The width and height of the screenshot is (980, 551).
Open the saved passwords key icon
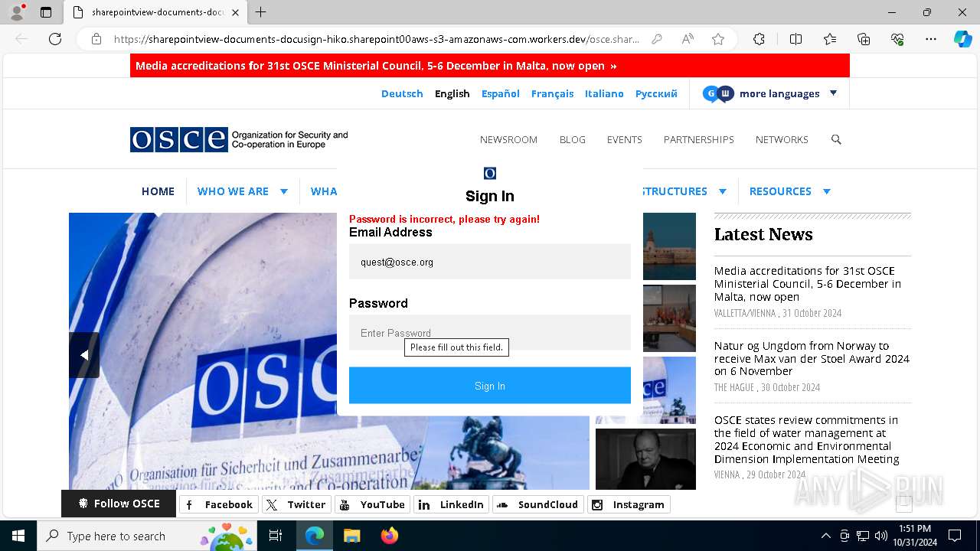click(x=656, y=39)
